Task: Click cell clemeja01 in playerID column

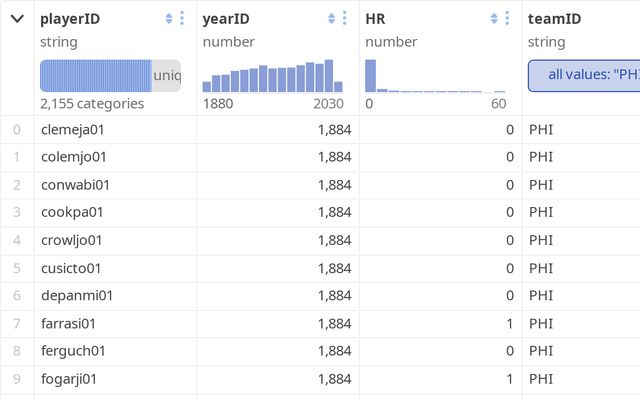Action: pos(72,129)
